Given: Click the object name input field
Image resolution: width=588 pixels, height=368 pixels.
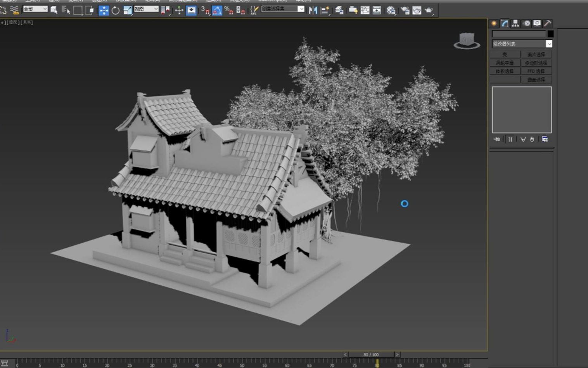Looking at the screenshot, I should tap(519, 34).
